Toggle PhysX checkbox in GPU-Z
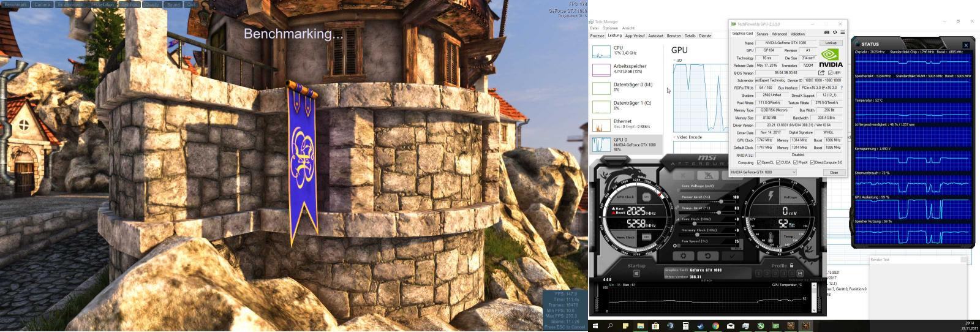This screenshot has height=332, width=980. click(x=796, y=162)
